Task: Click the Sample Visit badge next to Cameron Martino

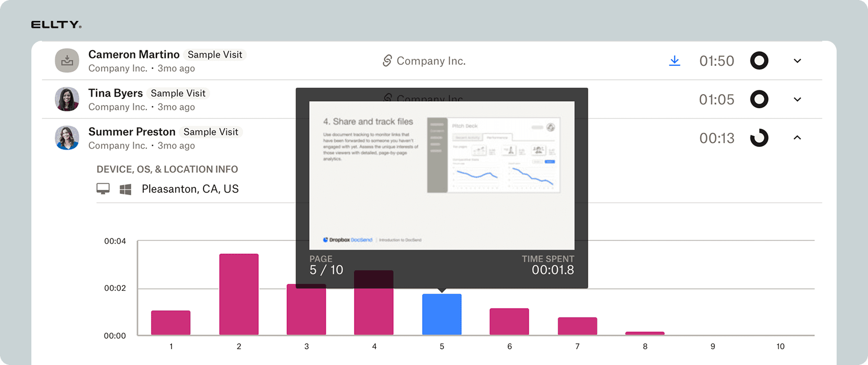Action: coord(215,54)
